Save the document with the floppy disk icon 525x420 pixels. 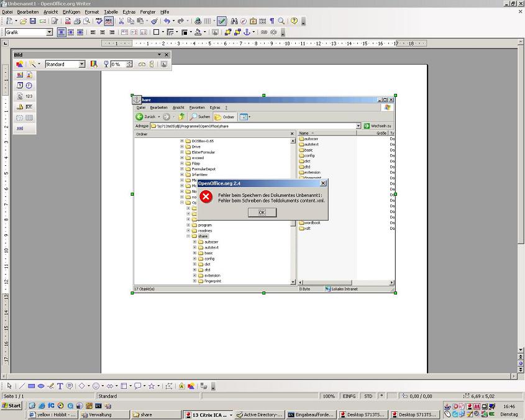[32, 21]
